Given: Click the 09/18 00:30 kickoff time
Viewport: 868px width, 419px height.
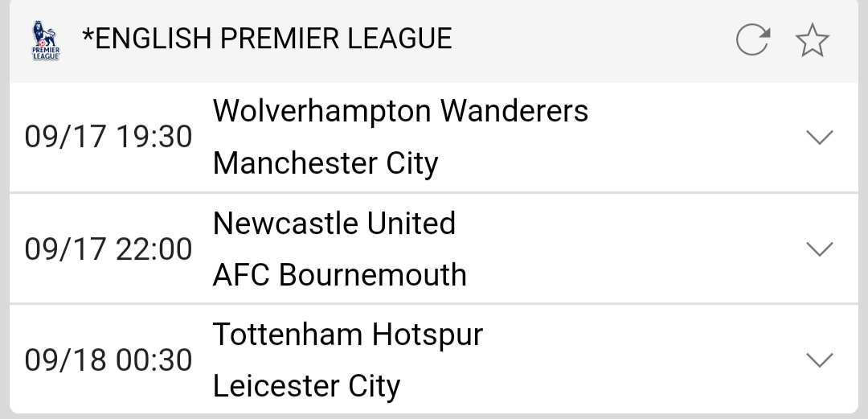Looking at the screenshot, I should 108,359.
